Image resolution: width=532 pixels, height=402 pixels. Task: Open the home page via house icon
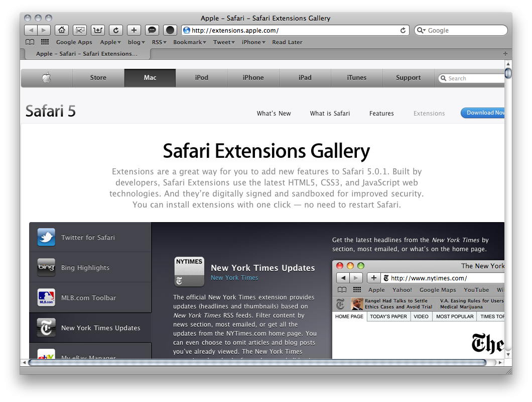pos(62,30)
